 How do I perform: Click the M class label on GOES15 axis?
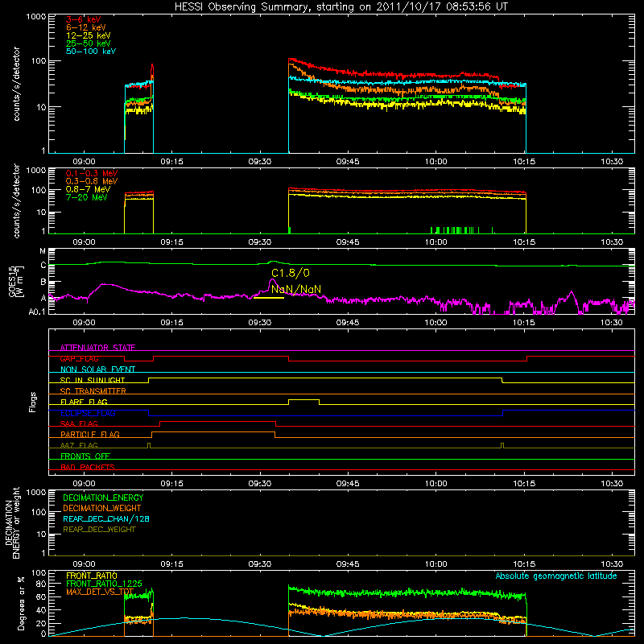tap(43, 251)
